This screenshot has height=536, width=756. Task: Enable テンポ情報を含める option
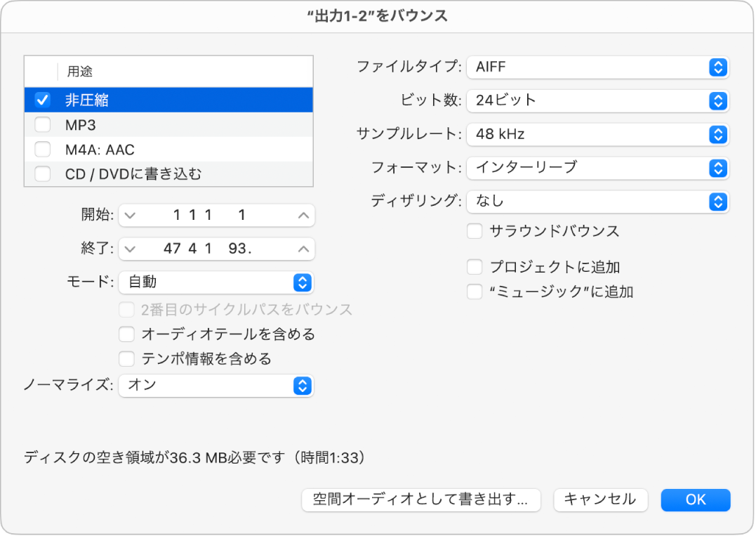[127, 358]
